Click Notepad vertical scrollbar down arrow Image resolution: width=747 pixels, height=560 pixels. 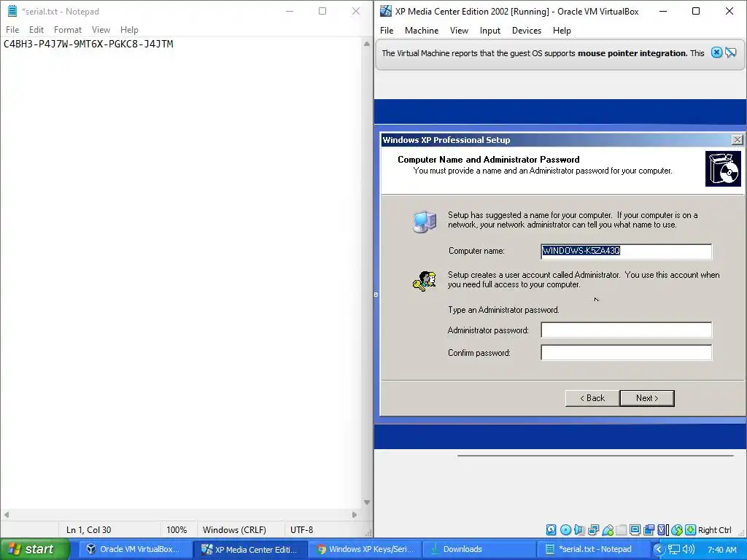pyautogui.click(x=366, y=502)
